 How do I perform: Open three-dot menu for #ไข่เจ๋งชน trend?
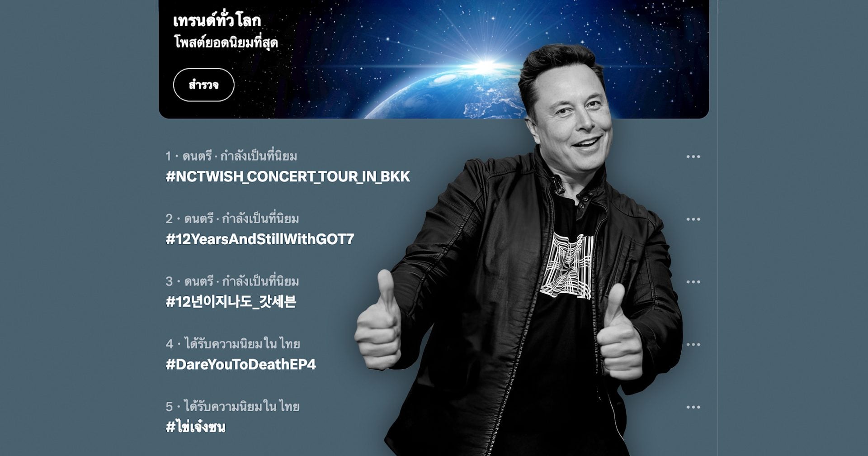click(x=693, y=407)
